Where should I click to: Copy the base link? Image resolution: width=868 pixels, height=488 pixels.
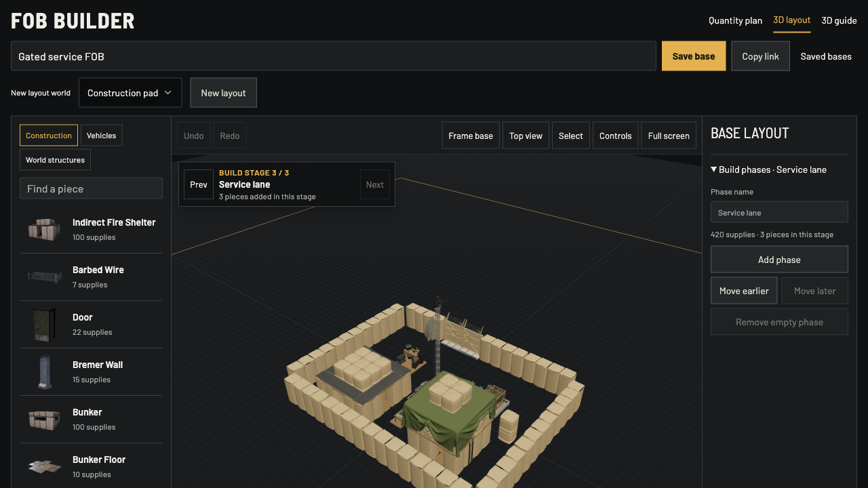click(x=760, y=56)
